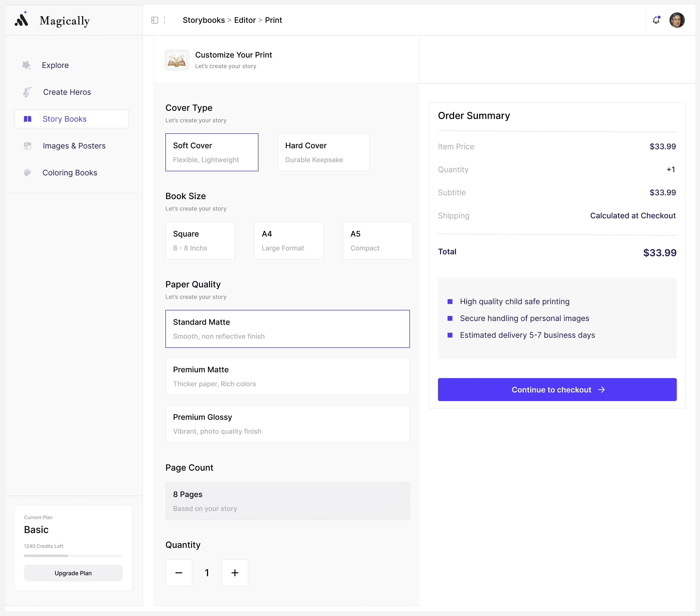Pick the Square 8-8 Inchs size

point(200,241)
